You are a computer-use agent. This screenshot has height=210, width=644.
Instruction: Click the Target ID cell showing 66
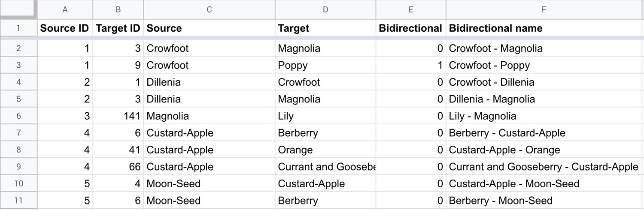pyautogui.click(x=118, y=167)
